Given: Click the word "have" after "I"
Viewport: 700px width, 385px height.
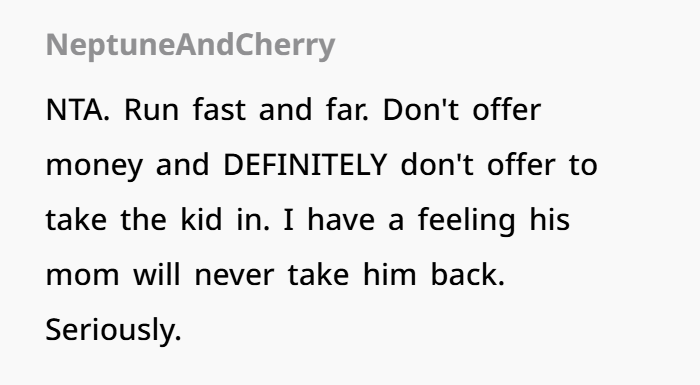Looking at the screenshot, I should (x=341, y=219).
